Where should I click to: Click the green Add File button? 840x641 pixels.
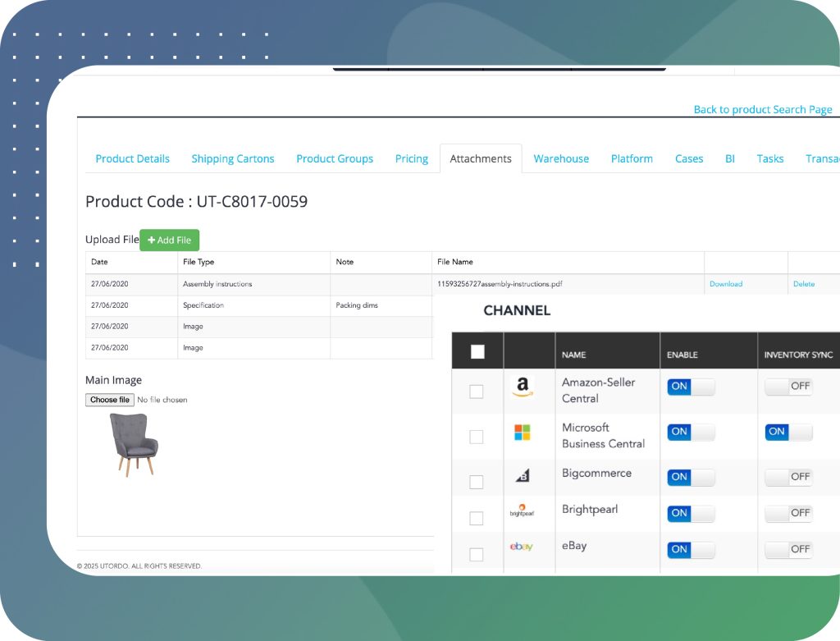pos(169,240)
